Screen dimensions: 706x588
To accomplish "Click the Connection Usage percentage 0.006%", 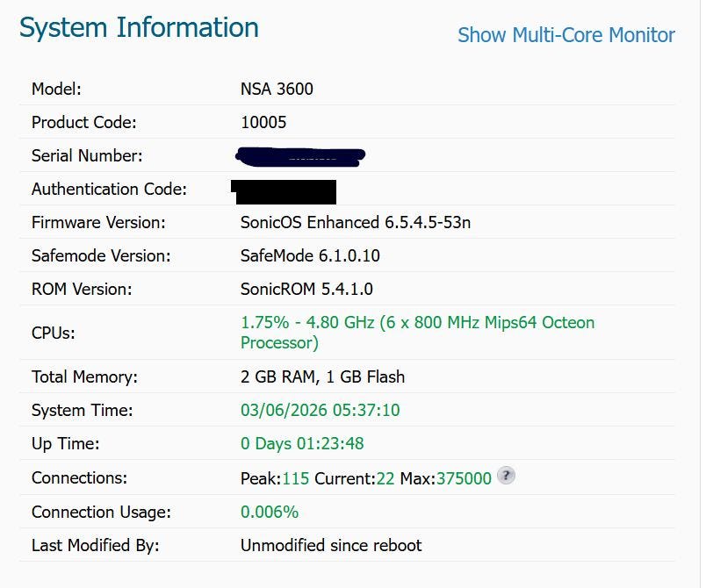I will coord(270,512).
